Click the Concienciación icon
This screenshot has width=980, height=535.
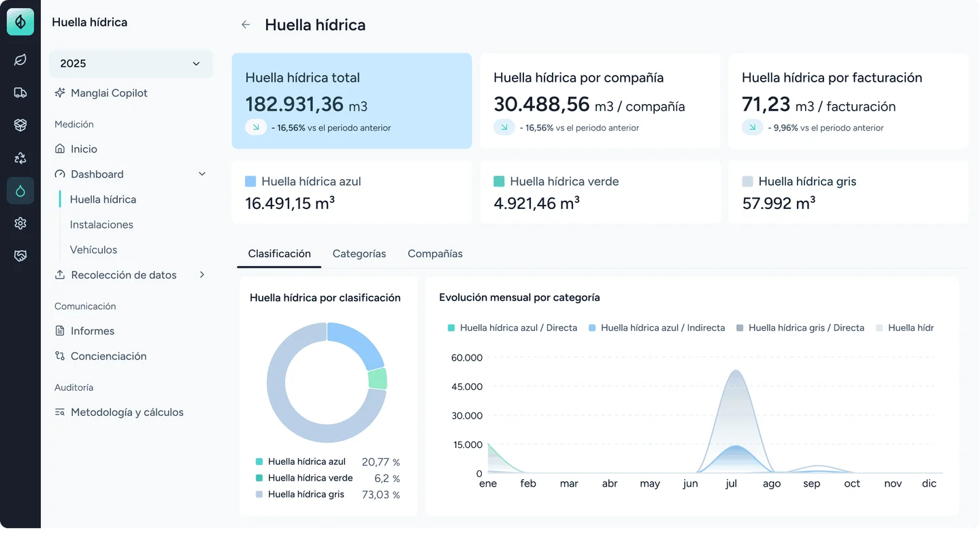[60, 356]
